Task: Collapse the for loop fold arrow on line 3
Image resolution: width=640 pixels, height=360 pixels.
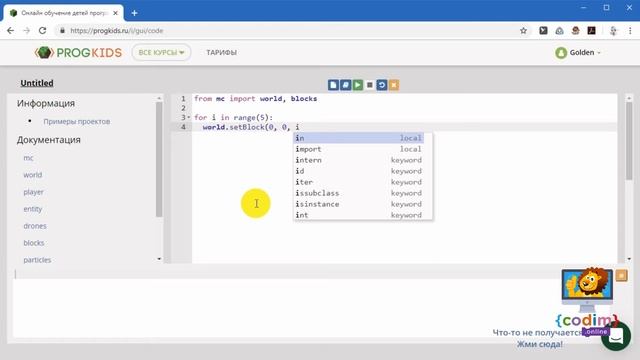Action: pos(189,118)
